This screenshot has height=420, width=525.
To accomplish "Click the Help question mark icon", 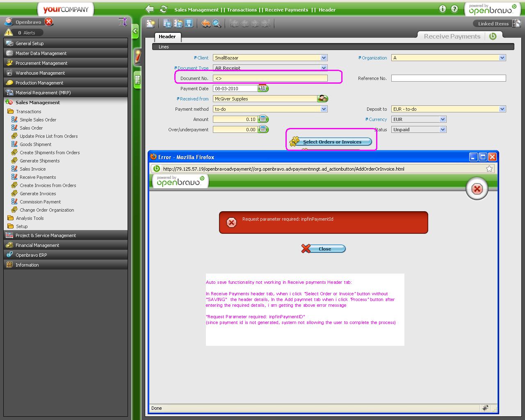I will pos(454,9).
